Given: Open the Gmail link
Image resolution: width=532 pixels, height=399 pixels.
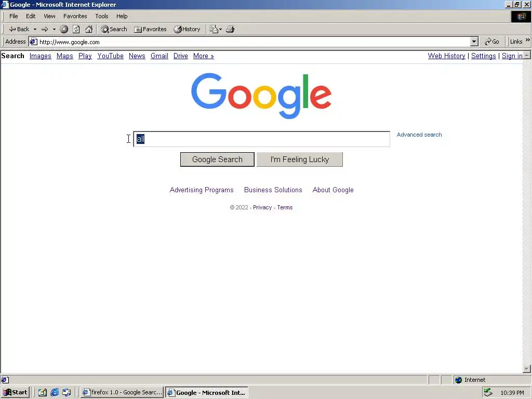Looking at the screenshot, I should (159, 56).
